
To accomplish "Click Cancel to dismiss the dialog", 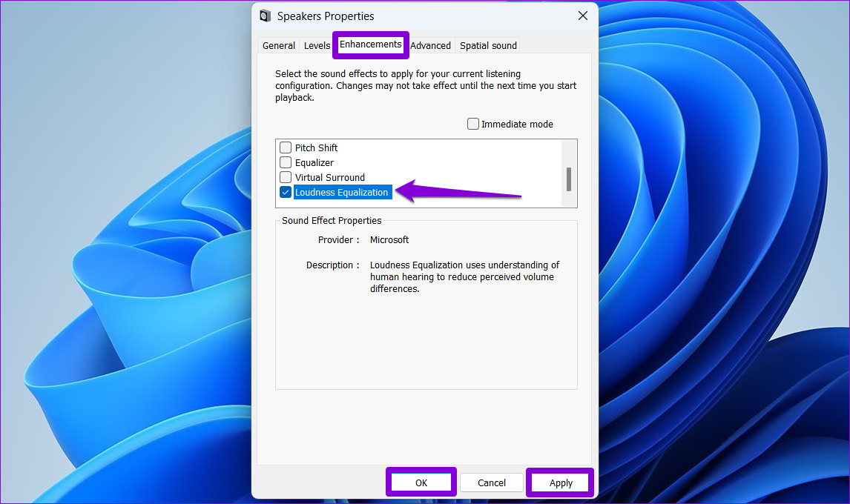I will tap(491, 482).
